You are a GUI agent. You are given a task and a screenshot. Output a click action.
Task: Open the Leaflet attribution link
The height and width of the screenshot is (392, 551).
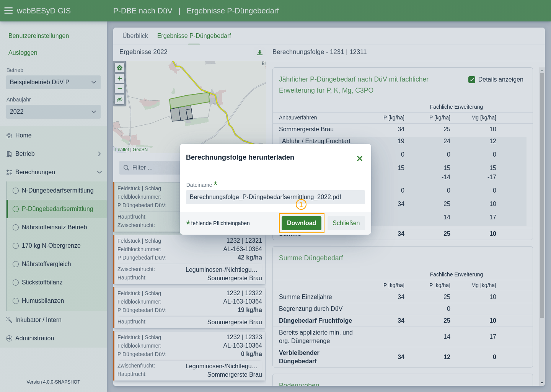click(x=122, y=150)
